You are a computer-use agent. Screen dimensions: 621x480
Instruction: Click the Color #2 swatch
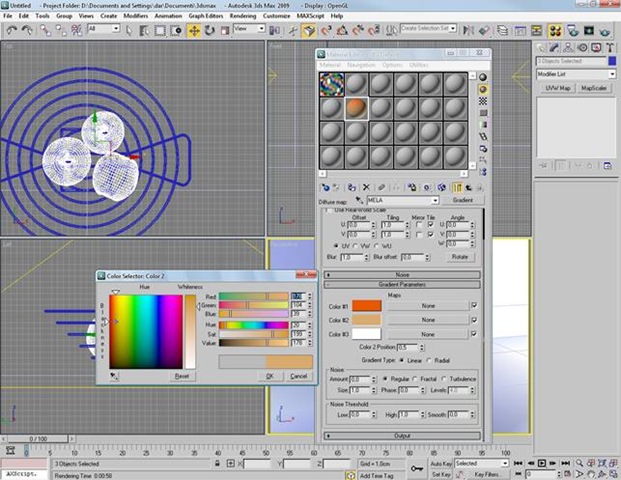366,319
